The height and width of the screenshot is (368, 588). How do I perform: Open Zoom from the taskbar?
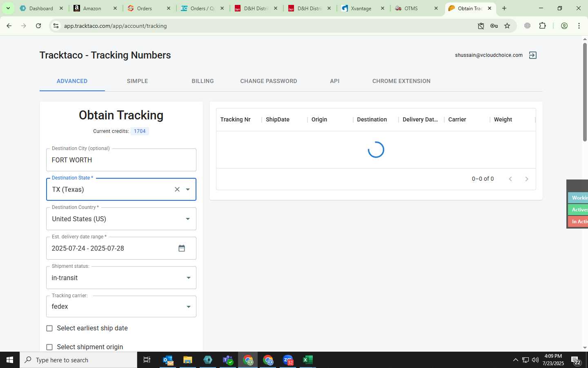coord(288,360)
